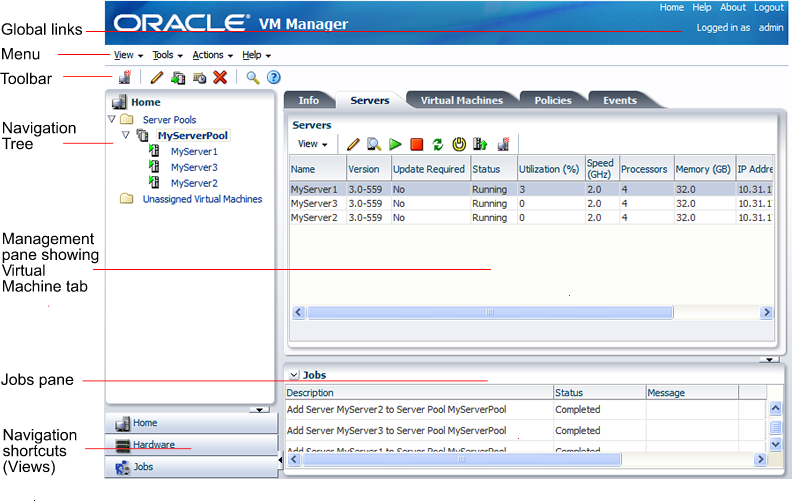This screenshot has height=501, width=792.
Task: Click the server icon beside MyServer1 in the tree
Action: pos(154,151)
